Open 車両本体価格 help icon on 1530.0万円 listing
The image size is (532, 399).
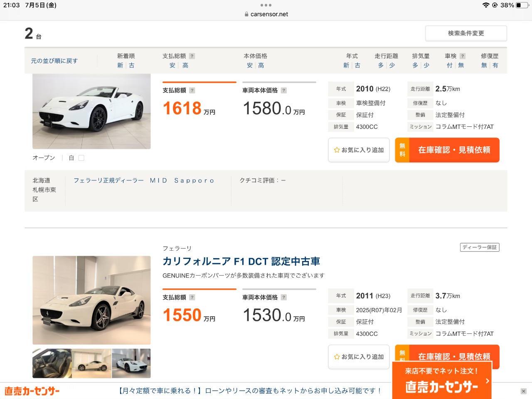[x=284, y=297]
